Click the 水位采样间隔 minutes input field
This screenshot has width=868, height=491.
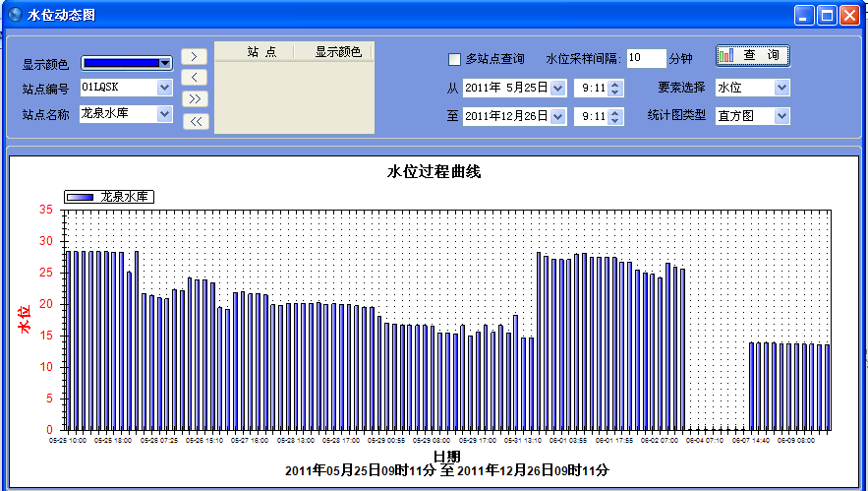pyautogui.click(x=645, y=59)
